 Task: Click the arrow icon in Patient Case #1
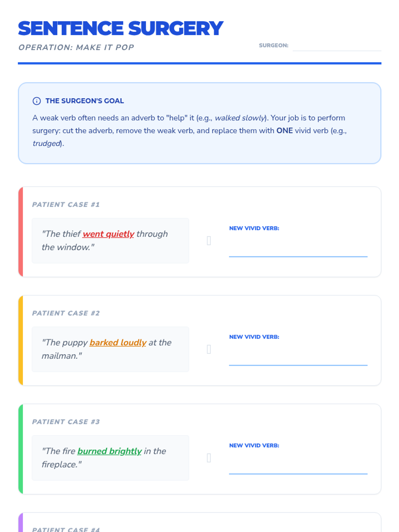209,240
